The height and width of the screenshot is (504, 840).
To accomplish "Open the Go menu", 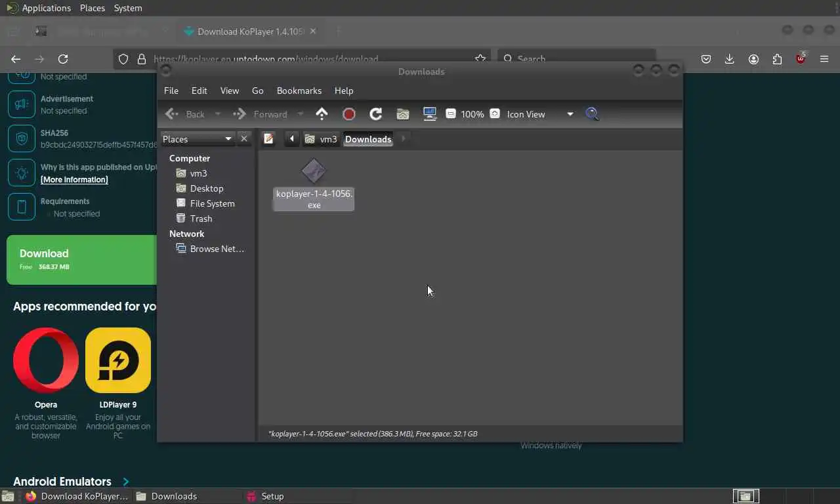I will click(258, 91).
